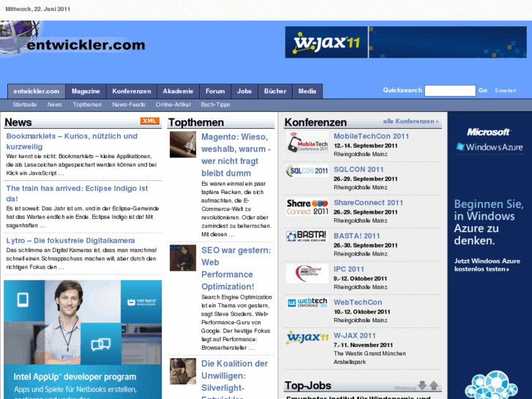Open the Lytro Digitalkamera headline

[x=70, y=240]
